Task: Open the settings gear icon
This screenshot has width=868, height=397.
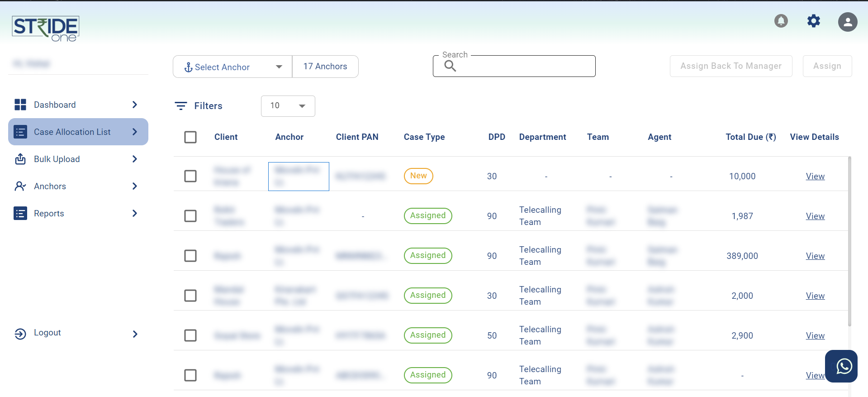Action: click(x=814, y=21)
